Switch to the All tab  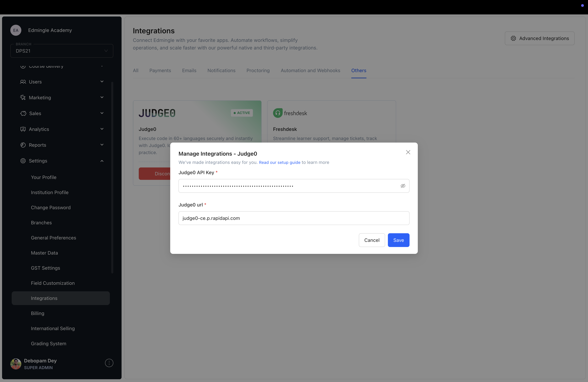pyautogui.click(x=136, y=71)
